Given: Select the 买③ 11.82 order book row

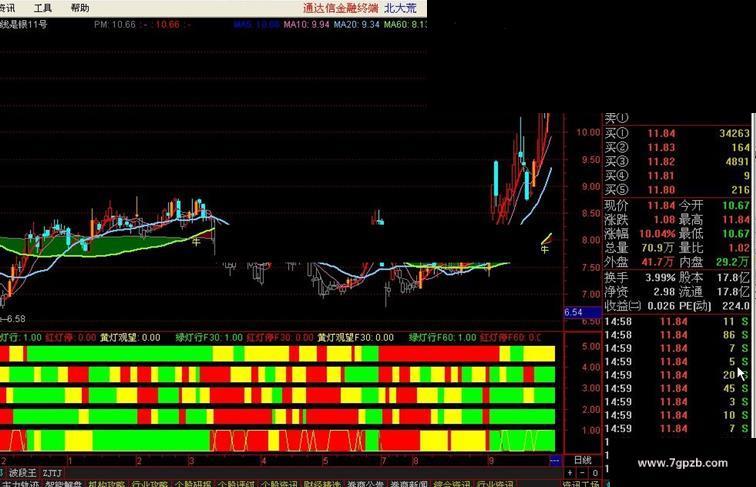Looking at the screenshot, I should (x=677, y=162).
